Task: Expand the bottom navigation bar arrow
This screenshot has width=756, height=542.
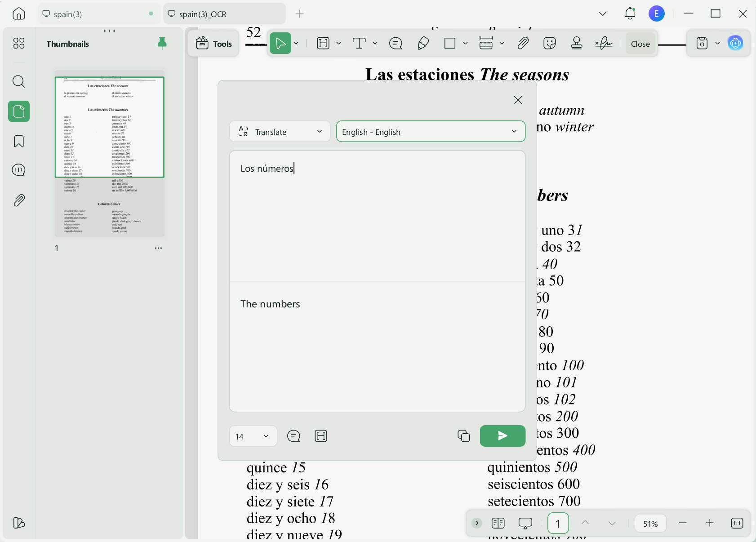Action: tap(476, 523)
